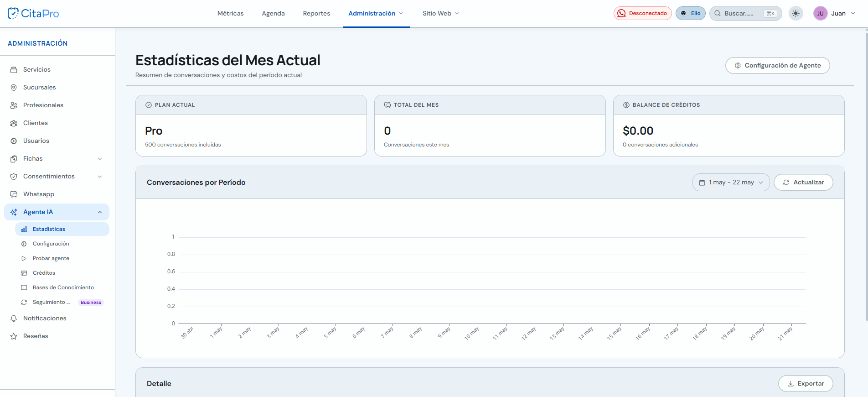Open Sucursales location section

coord(57,87)
